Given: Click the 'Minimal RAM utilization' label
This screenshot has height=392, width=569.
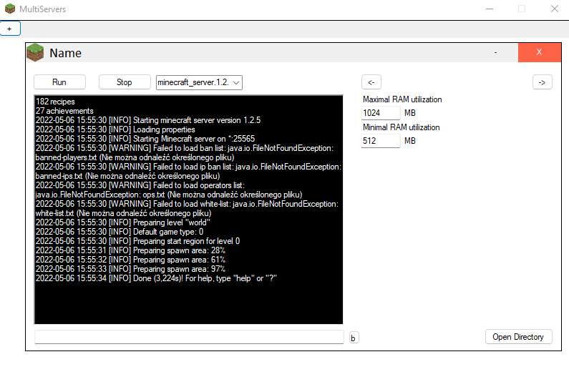Looking at the screenshot, I should coord(401,127).
